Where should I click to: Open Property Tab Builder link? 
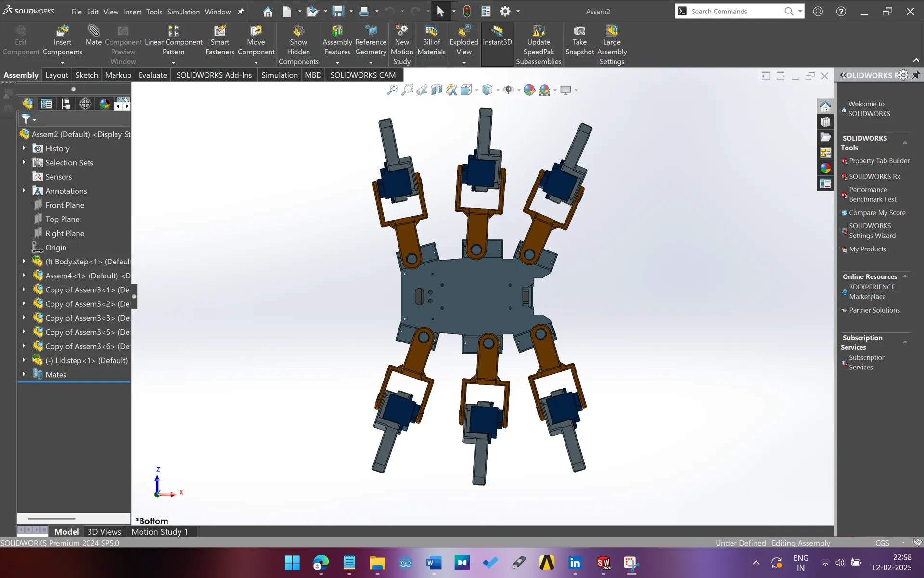(879, 161)
